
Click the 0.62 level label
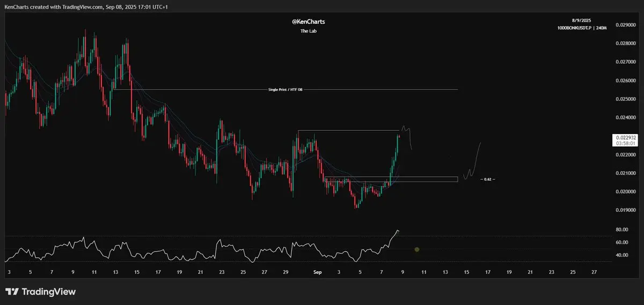pos(487,179)
